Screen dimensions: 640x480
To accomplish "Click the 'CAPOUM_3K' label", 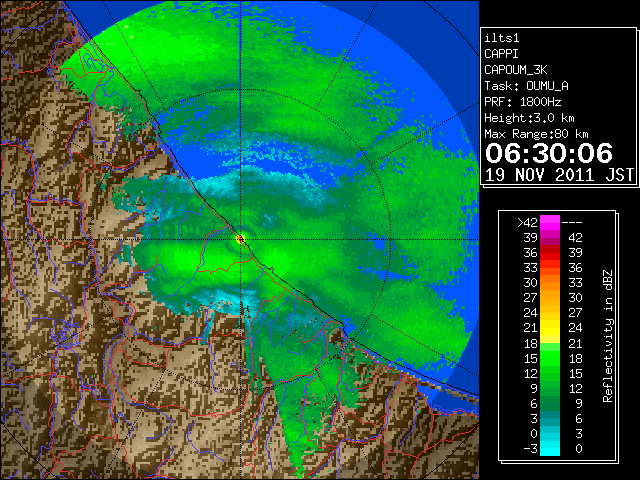I will pyautogui.click(x=516, y=70).
